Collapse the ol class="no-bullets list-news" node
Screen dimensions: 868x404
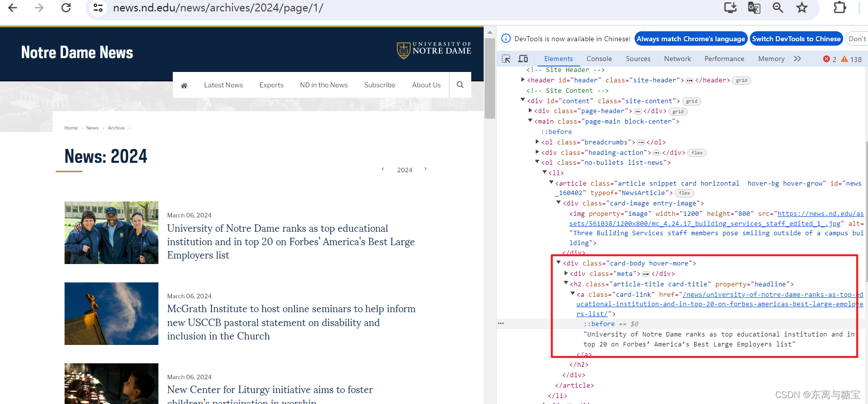537,162
